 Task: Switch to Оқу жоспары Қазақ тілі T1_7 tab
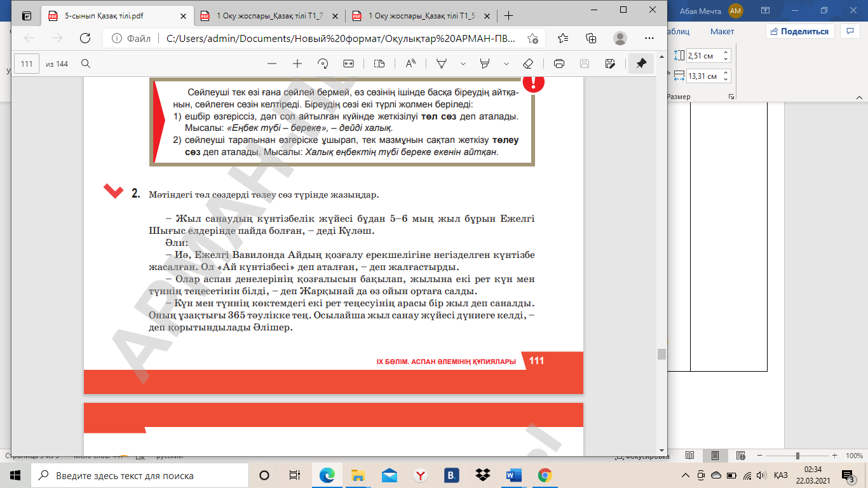pos(271,16)
